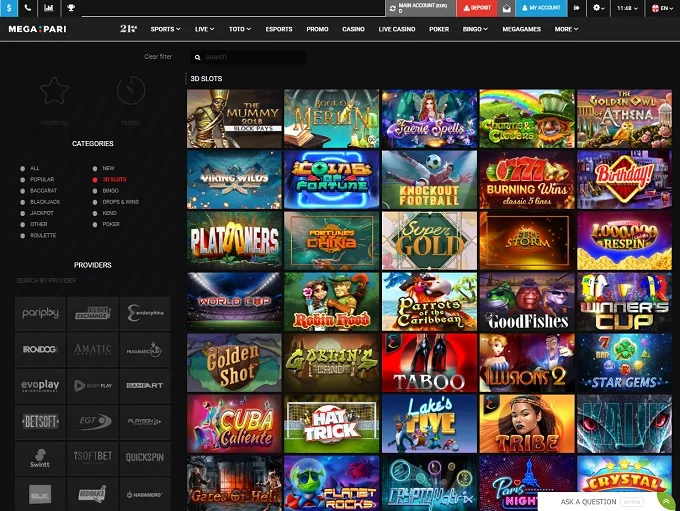Viewport: 680px width, 511px height.
Task: Click the logout arrow icon
Action: [x=576, y=8]
